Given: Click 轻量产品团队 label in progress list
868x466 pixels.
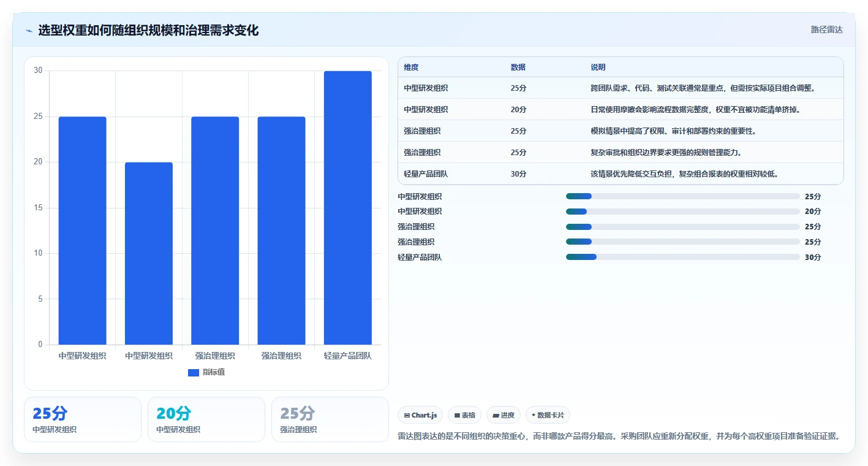Looking at the screenshot, I should click(420, 258).
